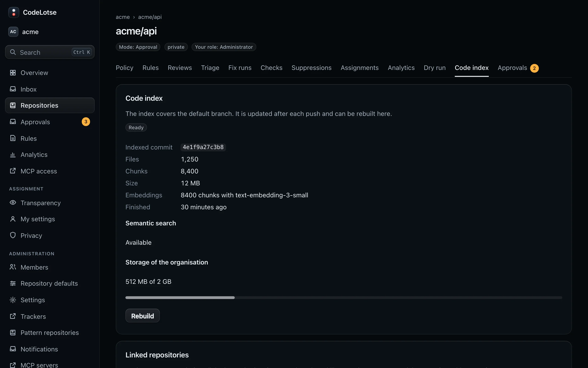
Task: Click the 512 MB of 2 GB text
Action: (148, 282)
